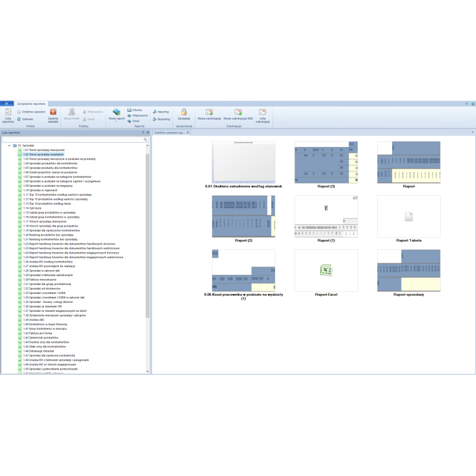Open the Nowy raport icon
476x476 pixels.
coord(117,112)
